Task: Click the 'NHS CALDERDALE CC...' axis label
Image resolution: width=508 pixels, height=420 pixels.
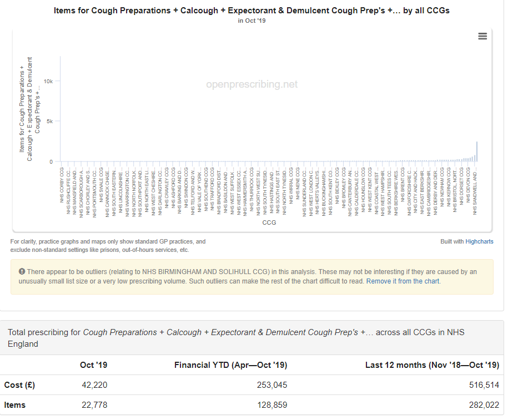Action: click(x=356, y=191)
